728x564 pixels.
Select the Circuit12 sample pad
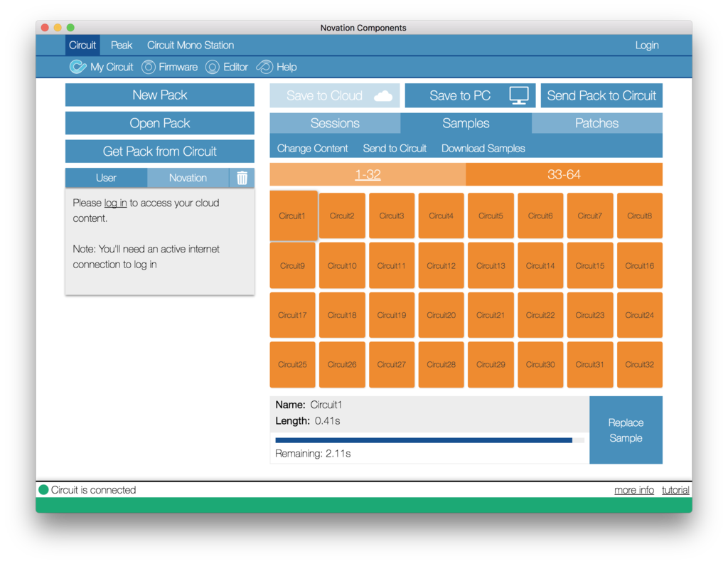pyautogui.click(x=441, y=266)
